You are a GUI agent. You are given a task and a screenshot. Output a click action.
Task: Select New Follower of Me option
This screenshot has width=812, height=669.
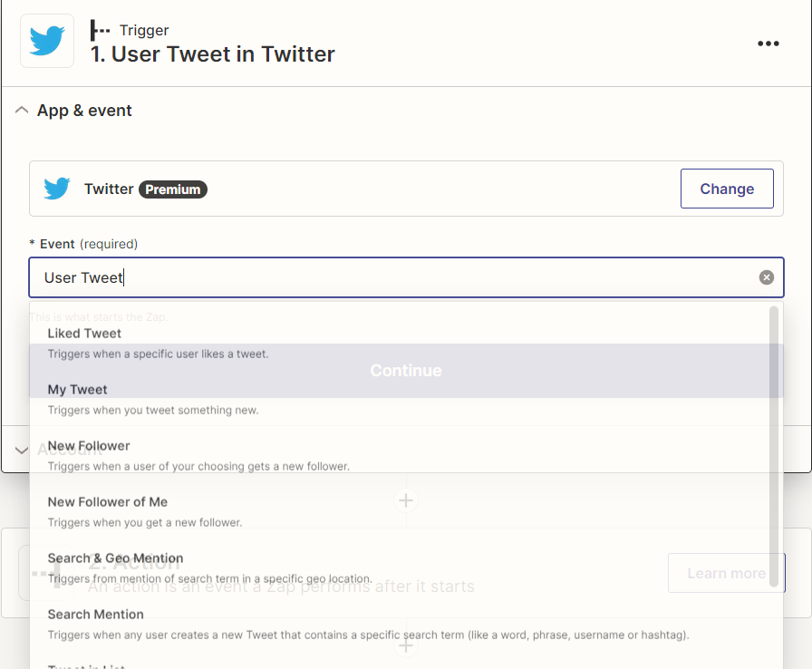click(107, 502)
